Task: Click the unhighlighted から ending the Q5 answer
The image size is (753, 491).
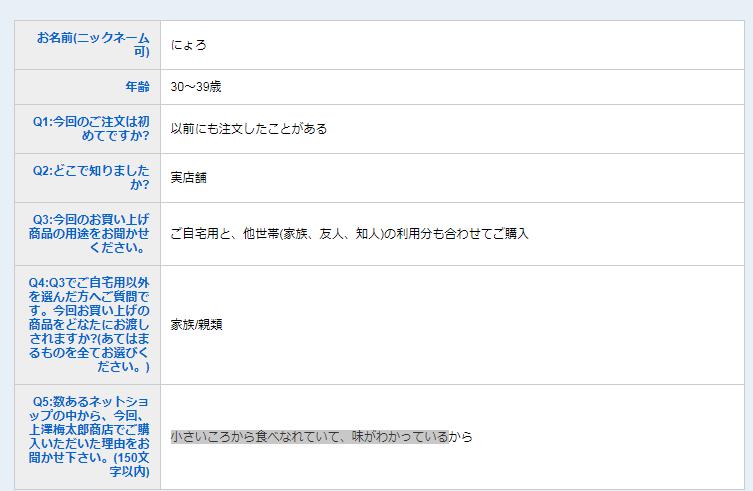Action: click(461, 437)
